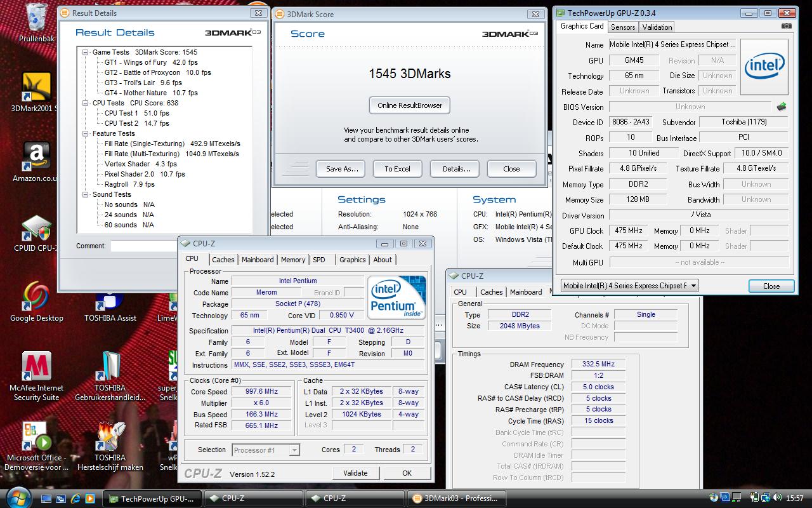Switch to Memory tab in front CPU-Z
Screen dimensions: 812x508
coord(293,260)
